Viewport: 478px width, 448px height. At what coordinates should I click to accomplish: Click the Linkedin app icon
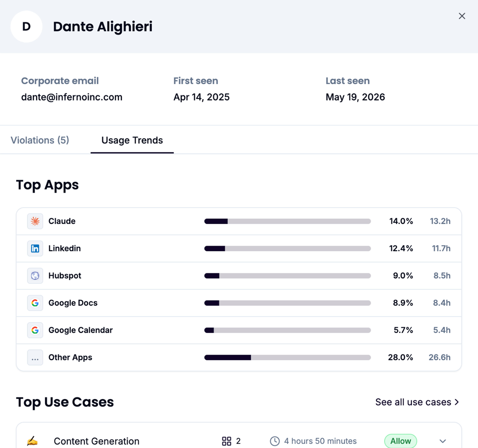tap(35, 248)
